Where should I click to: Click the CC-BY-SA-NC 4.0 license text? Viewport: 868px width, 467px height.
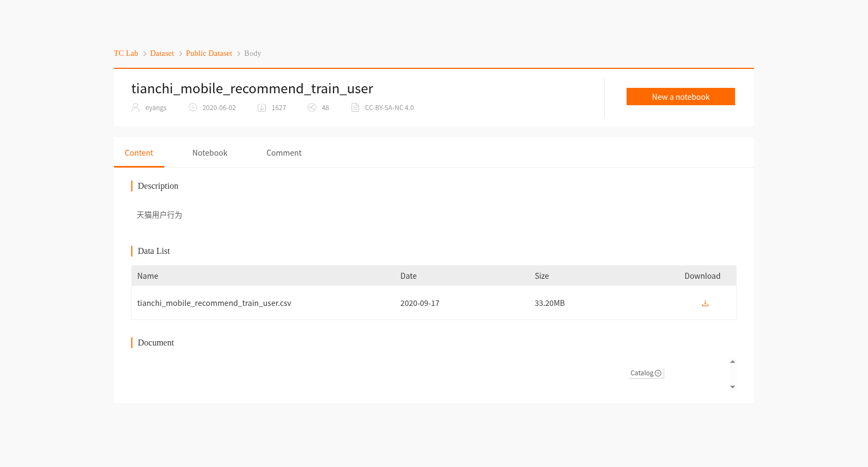pos(390,108)
